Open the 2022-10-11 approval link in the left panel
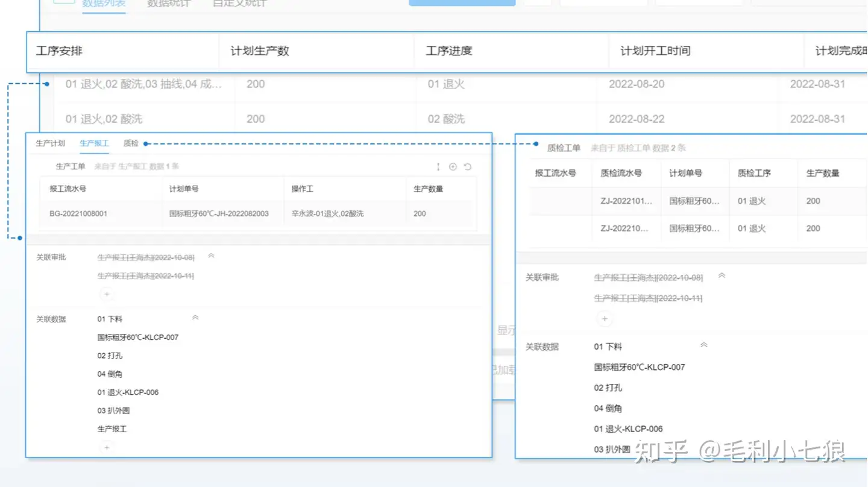The height and width of the screenshot is (487, 868). [146, 276]
